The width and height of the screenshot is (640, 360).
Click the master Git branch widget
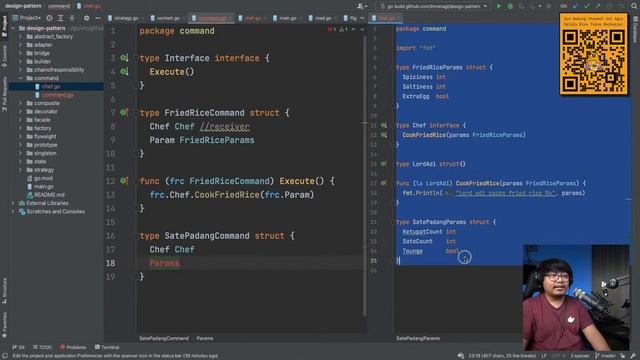(x=606, y=356)
